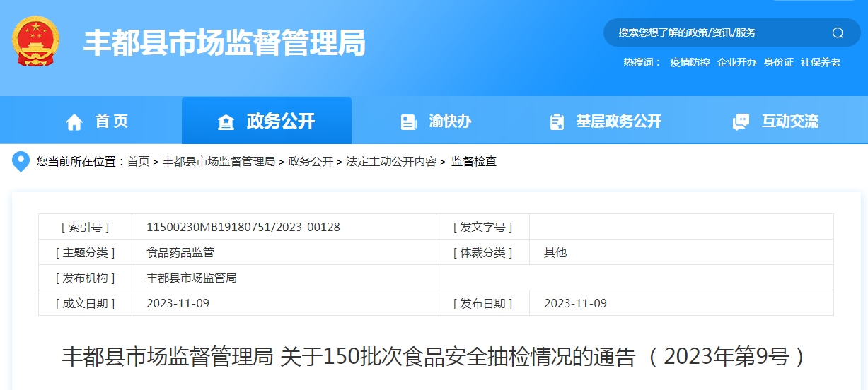Click the [ 发布机构 ] label
The width and height of the screenshot is (868, 390).
(x=86, y=278)
